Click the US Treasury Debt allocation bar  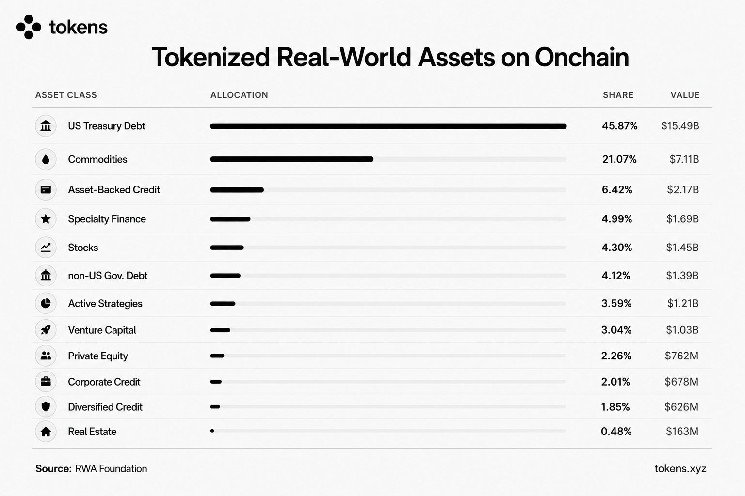(388, 126)
